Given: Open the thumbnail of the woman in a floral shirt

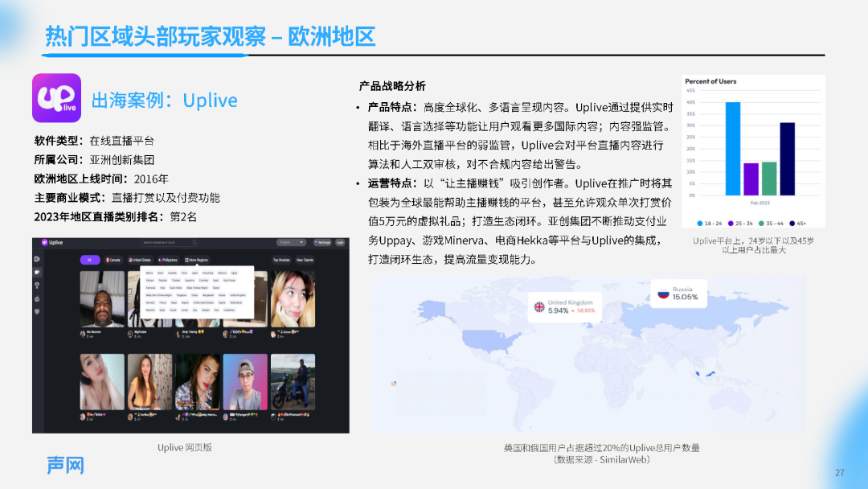Looking at the screenshot, I should 198,382.
